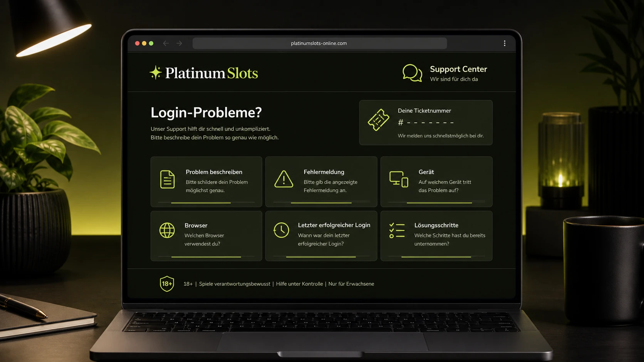The width and height of the screenshot is (644, 362).
Task: Click the 18+ shield badge
Action: tap(167, 284)
